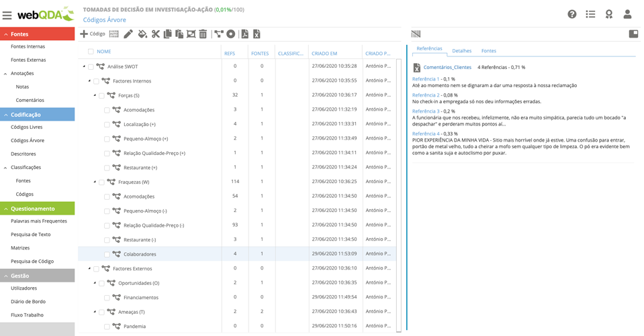Check the Fraquezas (W) checkbox
This screenshot has width=644, height=336.
(101, 182)
